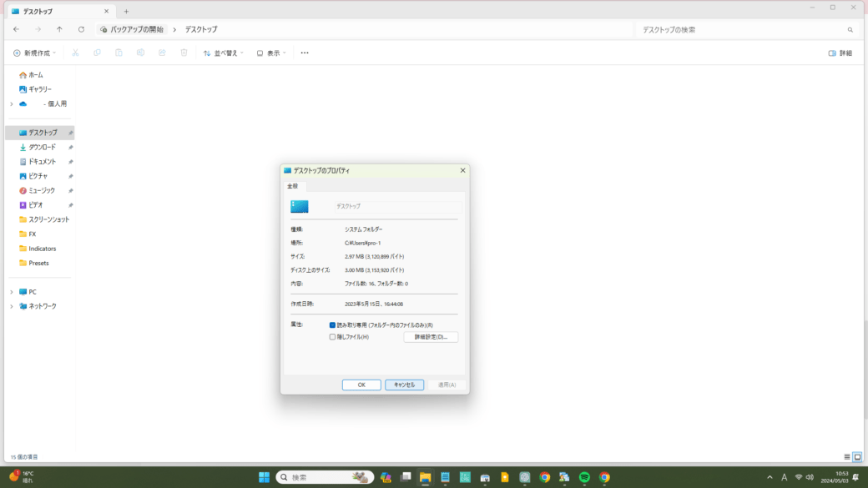Screen dimensions: 868x488
Task: Open the 新規作成 dropdown
Action: click(x=34, y=53)
